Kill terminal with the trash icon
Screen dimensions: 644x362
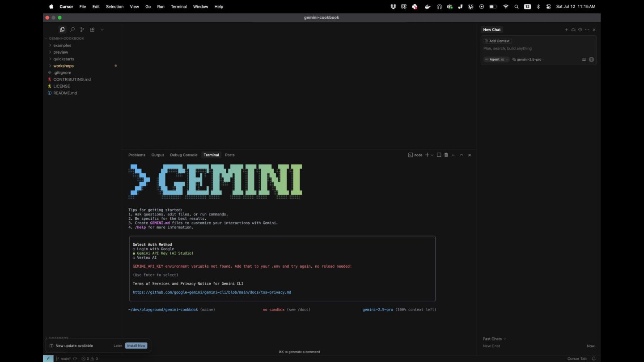(446, 155)
